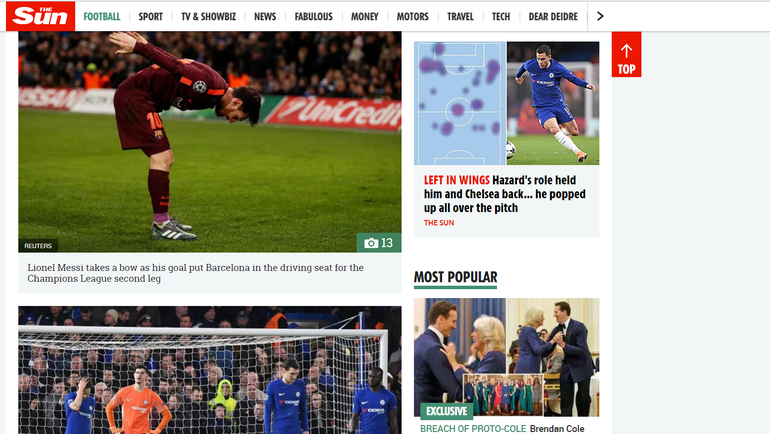The width and height of the screenshot is (770, 434).
Task: Open the Chelsea players goal net photo
Action: click(x=210, y=370)
